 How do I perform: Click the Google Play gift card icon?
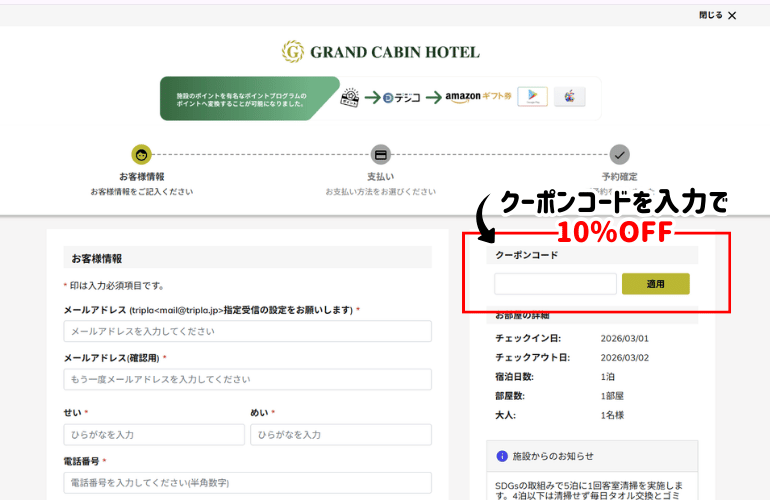[x=532, y=98]
